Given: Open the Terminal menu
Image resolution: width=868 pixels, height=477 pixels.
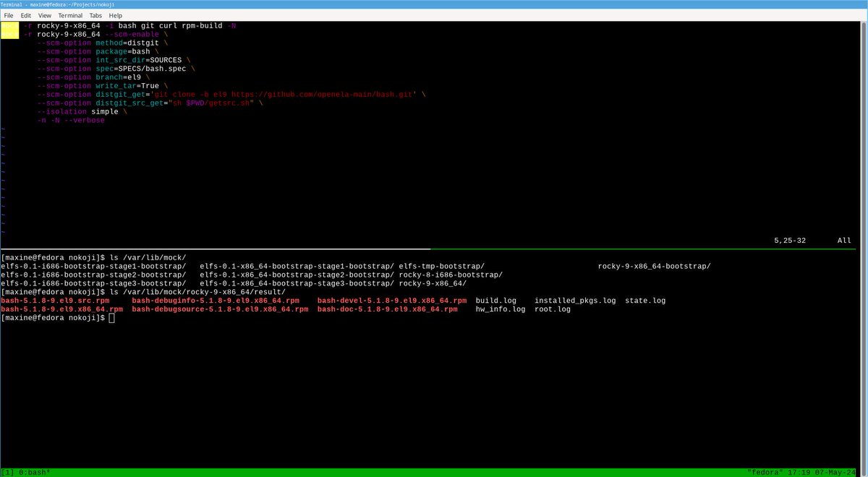Looking at the screenshot, I should click(69, 15).
